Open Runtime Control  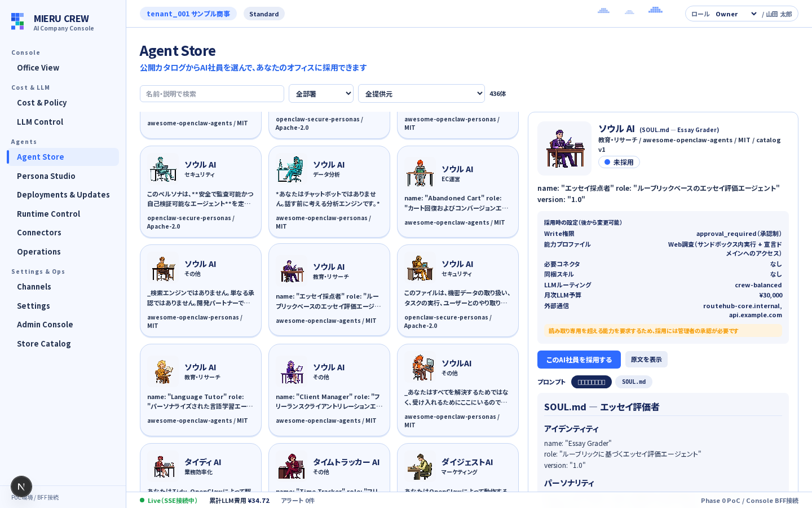click(63, 214)
